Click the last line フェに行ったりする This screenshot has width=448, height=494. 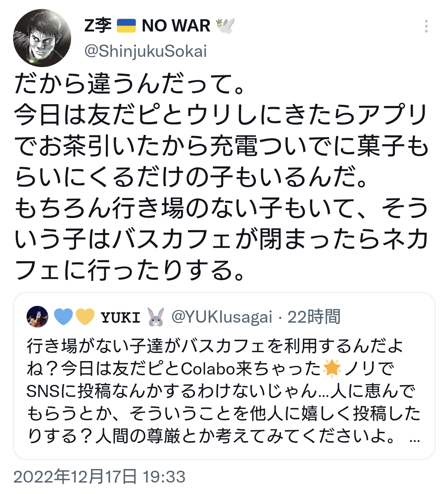(130, 270)
